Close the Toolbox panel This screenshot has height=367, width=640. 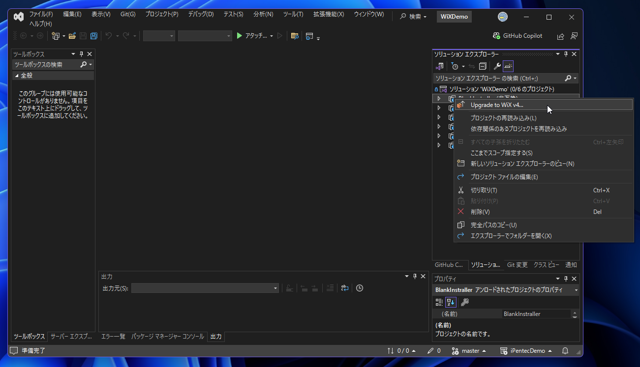(x=89, y=54)
